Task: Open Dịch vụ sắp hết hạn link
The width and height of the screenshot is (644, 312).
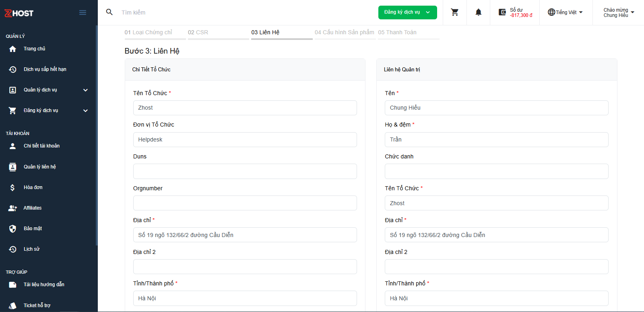Action: coord(45,69)
